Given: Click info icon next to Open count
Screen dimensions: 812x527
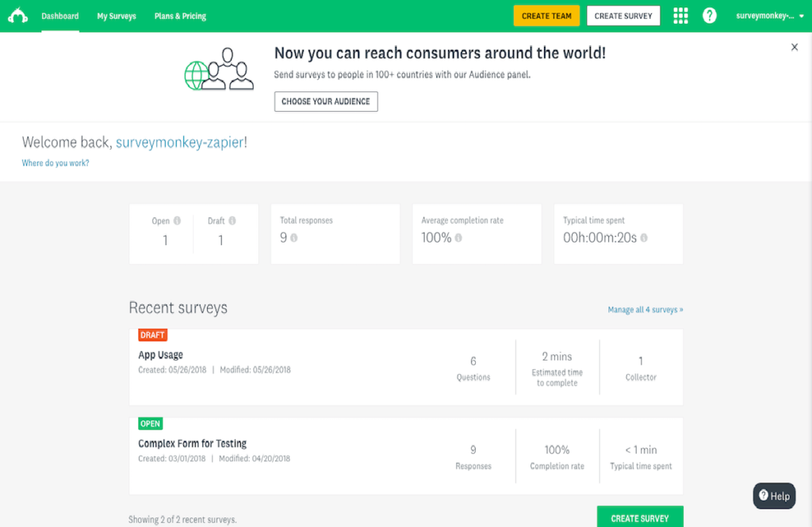Looking at the screenshot, I should (x=177, y=220).
